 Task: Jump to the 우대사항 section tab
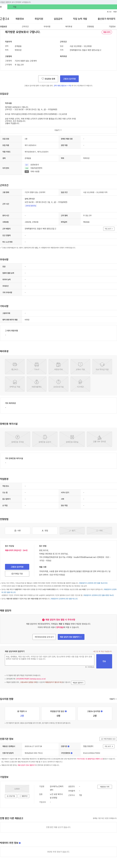click(x=47, y=27)
